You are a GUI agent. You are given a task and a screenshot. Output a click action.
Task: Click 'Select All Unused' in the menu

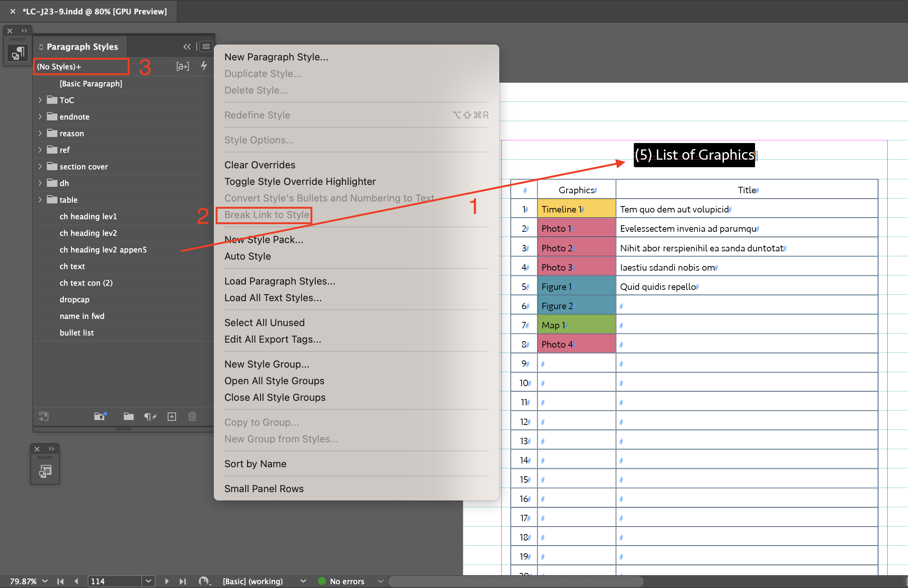point(264,322)
